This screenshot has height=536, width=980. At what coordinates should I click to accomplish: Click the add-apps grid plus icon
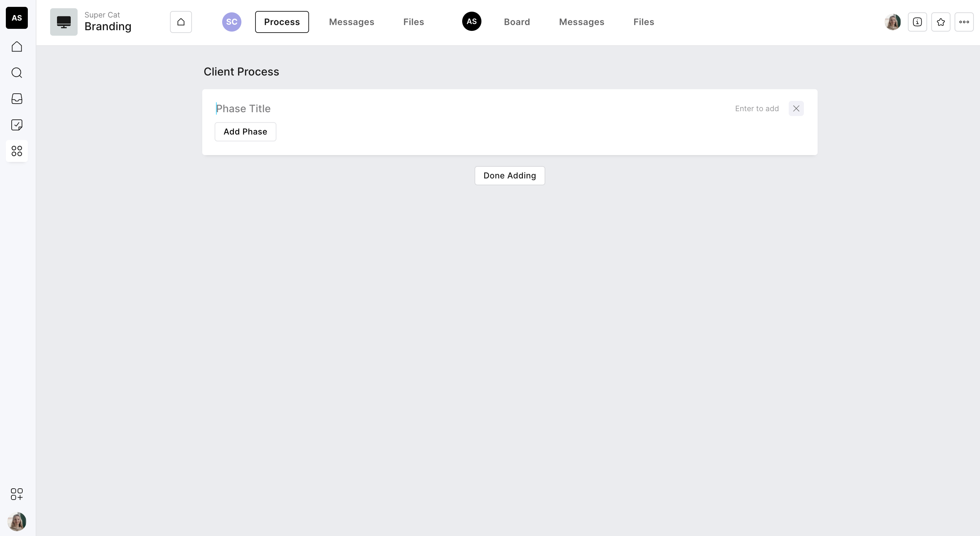[x=17, y=494]
